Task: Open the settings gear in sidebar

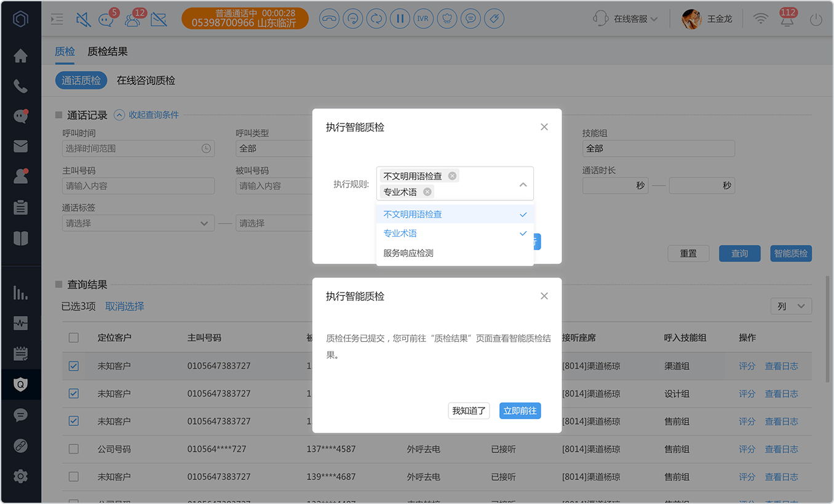Action: point(21,476)
